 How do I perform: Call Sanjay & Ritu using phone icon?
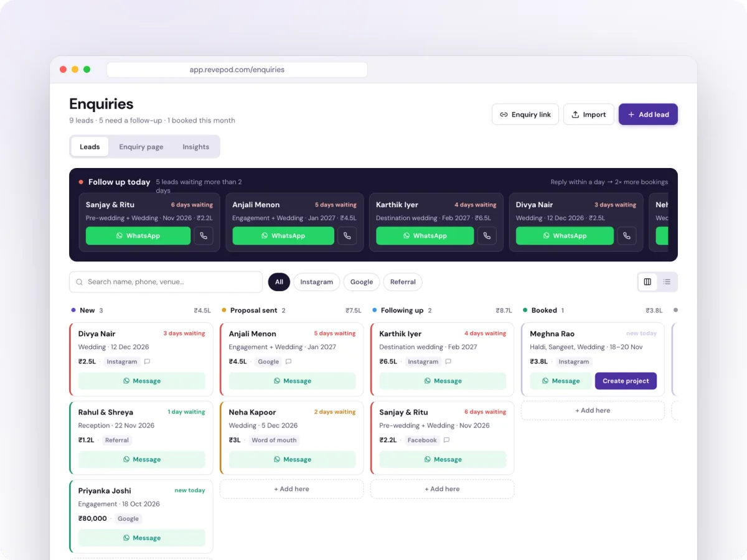[x=204, y=236]
